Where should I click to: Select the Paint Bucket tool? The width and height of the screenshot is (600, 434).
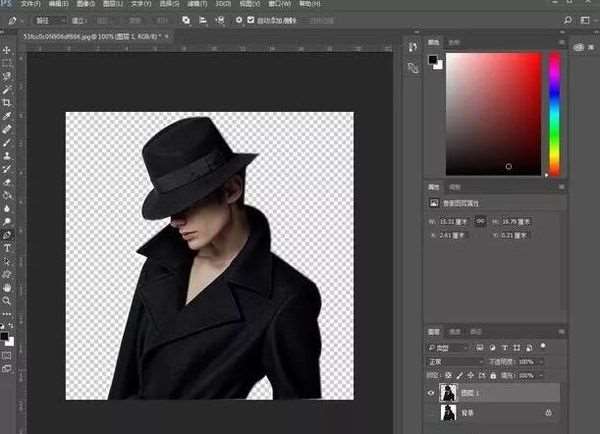click(7, 196)
